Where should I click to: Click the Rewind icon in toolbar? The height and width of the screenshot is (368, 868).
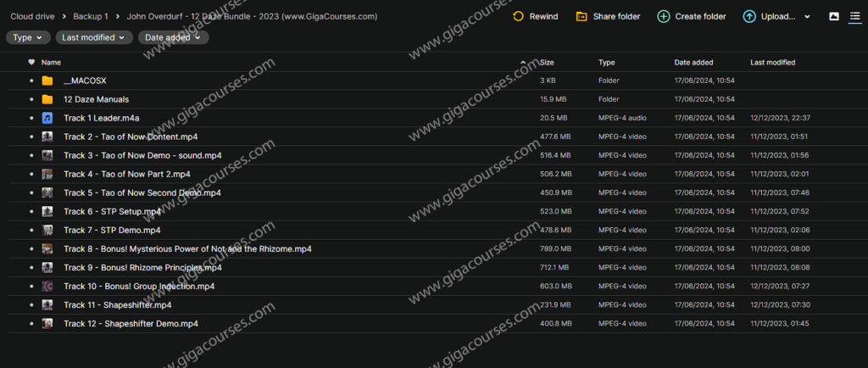pyautogui.click(x=518, y=16)
